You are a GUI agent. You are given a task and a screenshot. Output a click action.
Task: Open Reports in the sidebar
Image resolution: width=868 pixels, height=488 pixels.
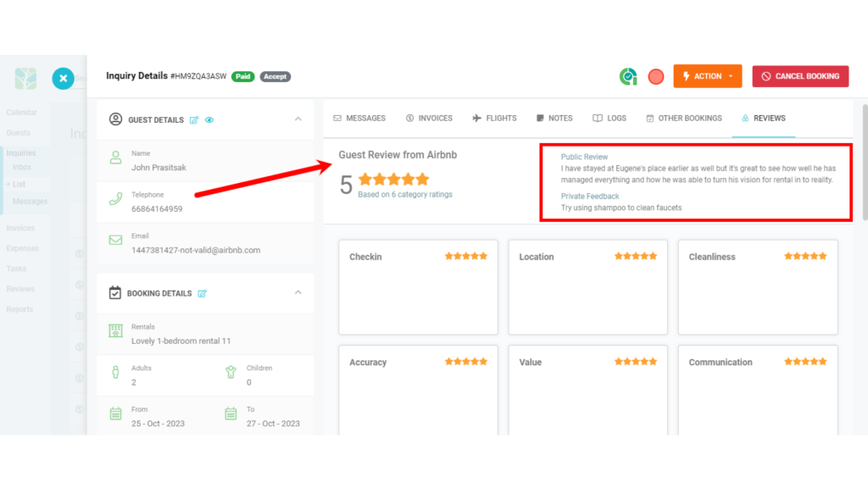click(20, 309)
